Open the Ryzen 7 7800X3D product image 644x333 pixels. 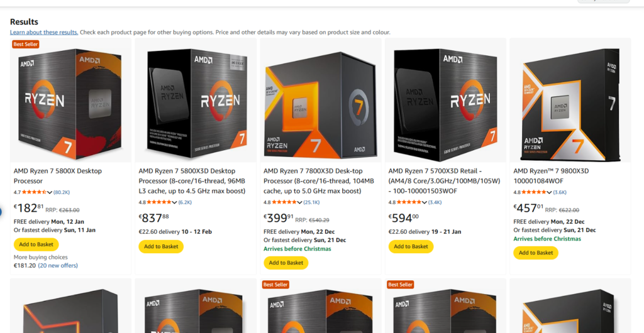320,101
